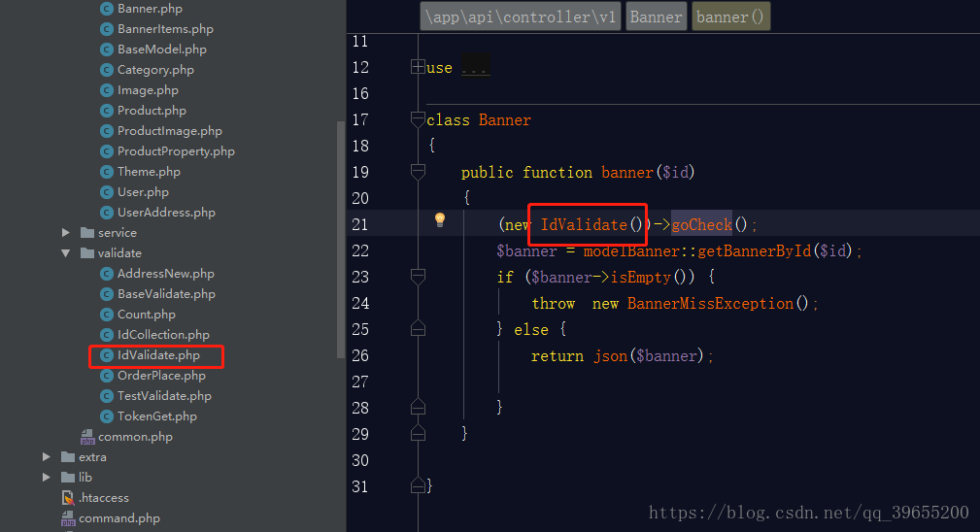Select UserAddress.php file
980x532 pixels.
point(166,213)
